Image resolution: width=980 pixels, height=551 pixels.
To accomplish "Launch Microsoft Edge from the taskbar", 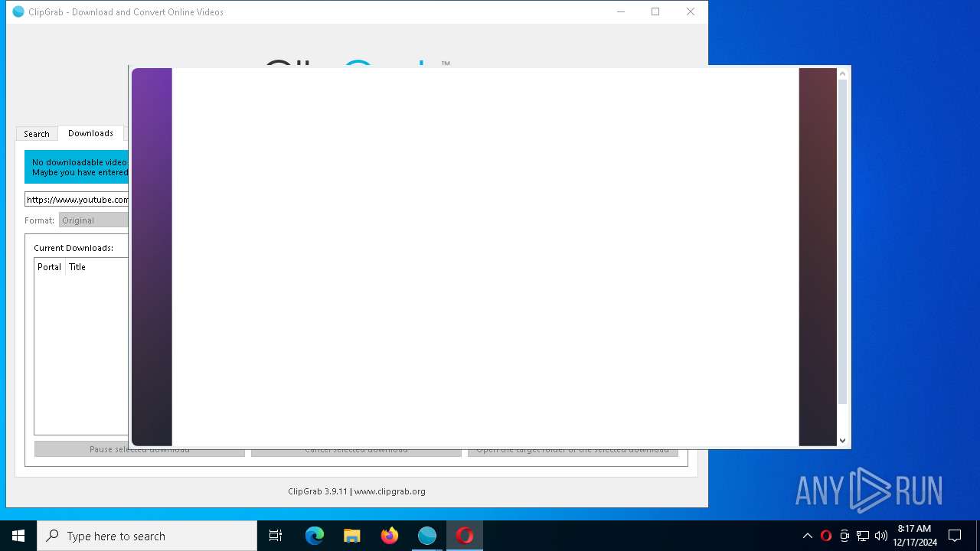I will tap(315, 536).
